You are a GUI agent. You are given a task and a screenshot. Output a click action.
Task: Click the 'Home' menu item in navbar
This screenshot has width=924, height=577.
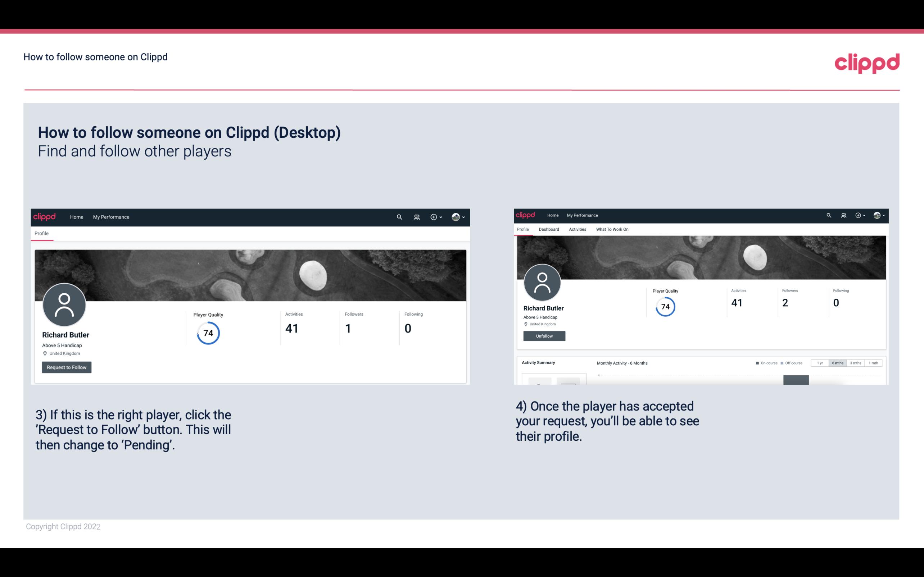[76, 217]
